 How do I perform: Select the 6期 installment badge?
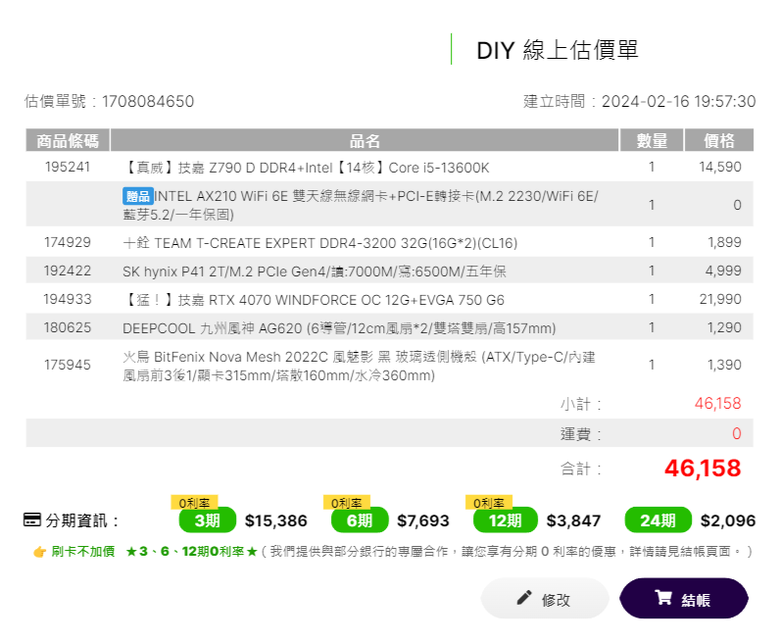[359, 520]
